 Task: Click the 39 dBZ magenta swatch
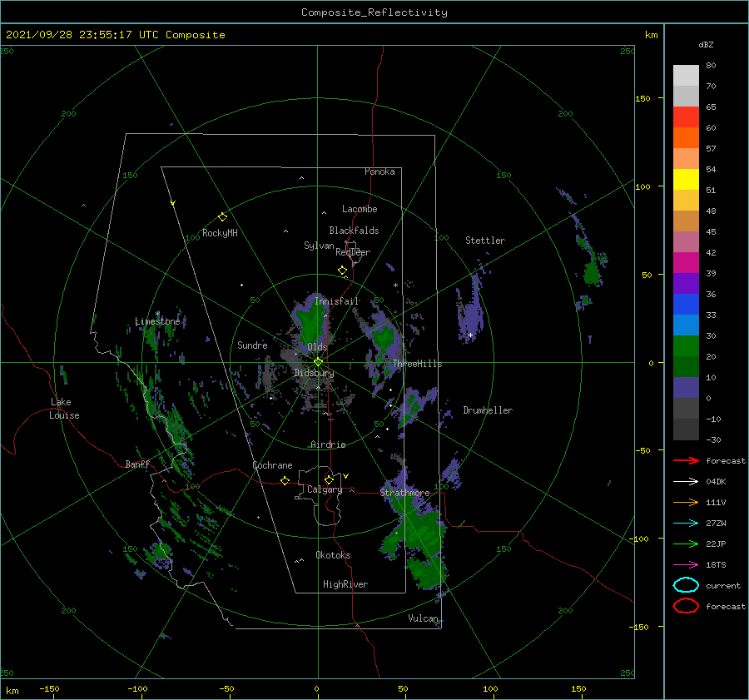tap(686, 263)
